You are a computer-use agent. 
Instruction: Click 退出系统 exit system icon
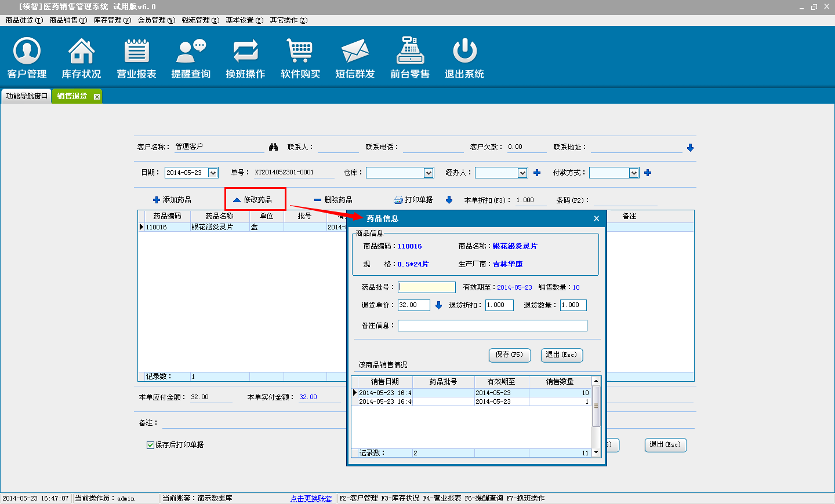(x=464, y=58)
